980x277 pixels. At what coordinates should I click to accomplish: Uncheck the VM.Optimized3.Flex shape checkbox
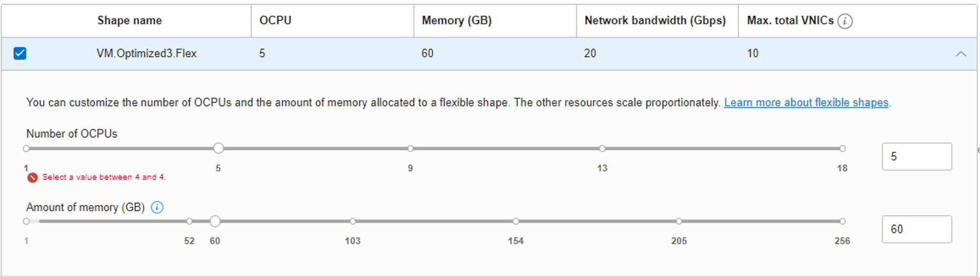click(x=20, y=54)
